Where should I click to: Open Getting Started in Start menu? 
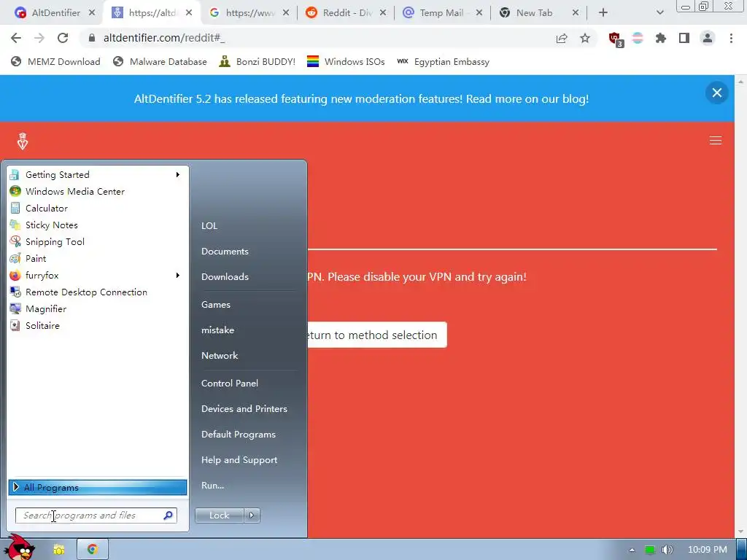(97, 175)
